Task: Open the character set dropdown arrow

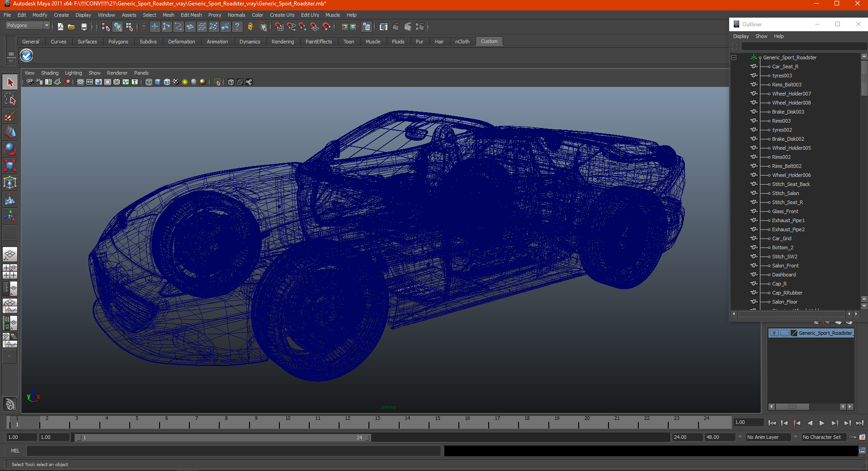Action: (796, 437)
